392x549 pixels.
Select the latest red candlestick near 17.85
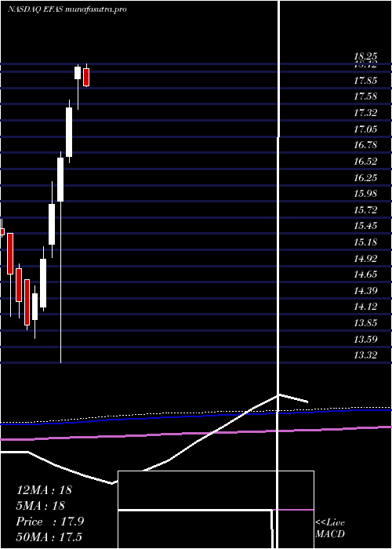[86, 77]
